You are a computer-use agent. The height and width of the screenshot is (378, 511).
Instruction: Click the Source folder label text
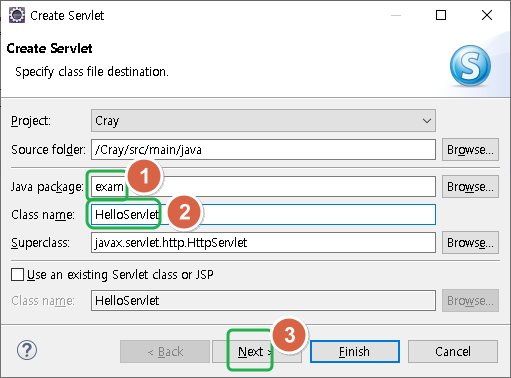tap(48, 150)
